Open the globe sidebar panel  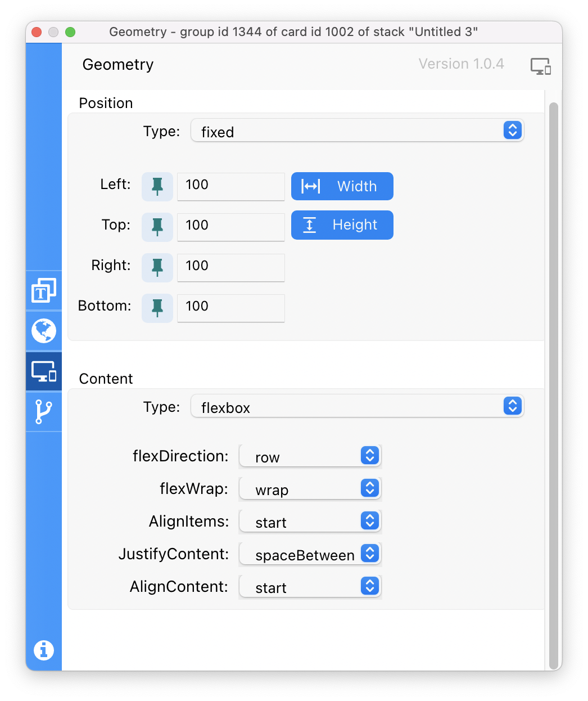point(44,331)
